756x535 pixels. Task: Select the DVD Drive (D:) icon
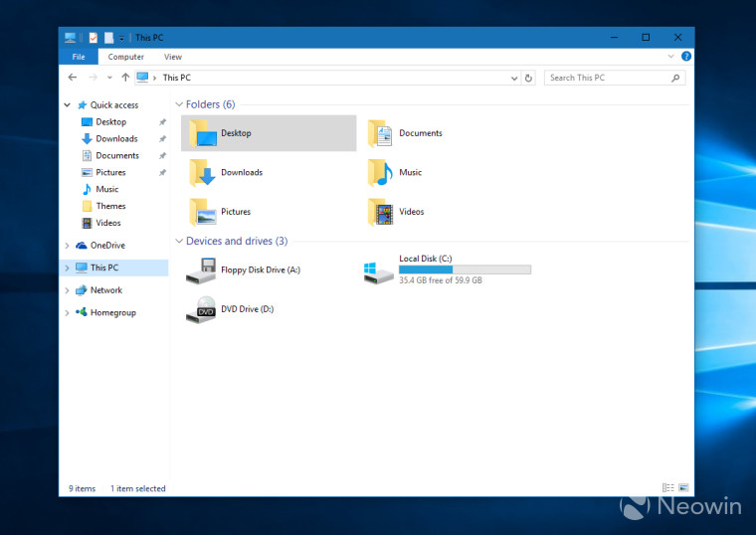(x=201, y=310)
